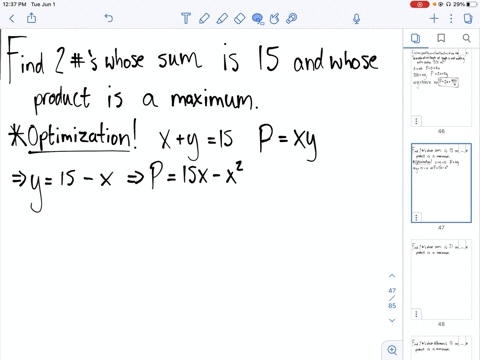Add a new page with plus icon
Image resolution: width=480 pixels, height=360 pixels.
[x=434, y=18]
